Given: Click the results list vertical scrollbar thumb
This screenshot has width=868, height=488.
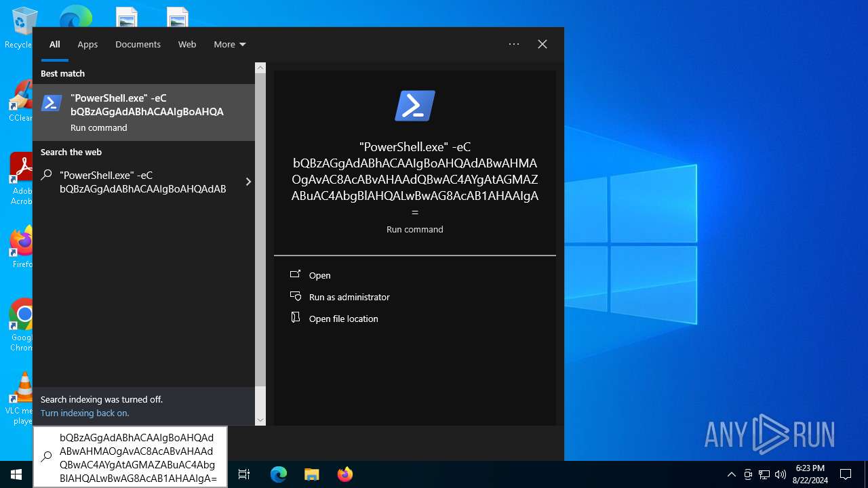Looking at the screenshot, I should [260, 230].
